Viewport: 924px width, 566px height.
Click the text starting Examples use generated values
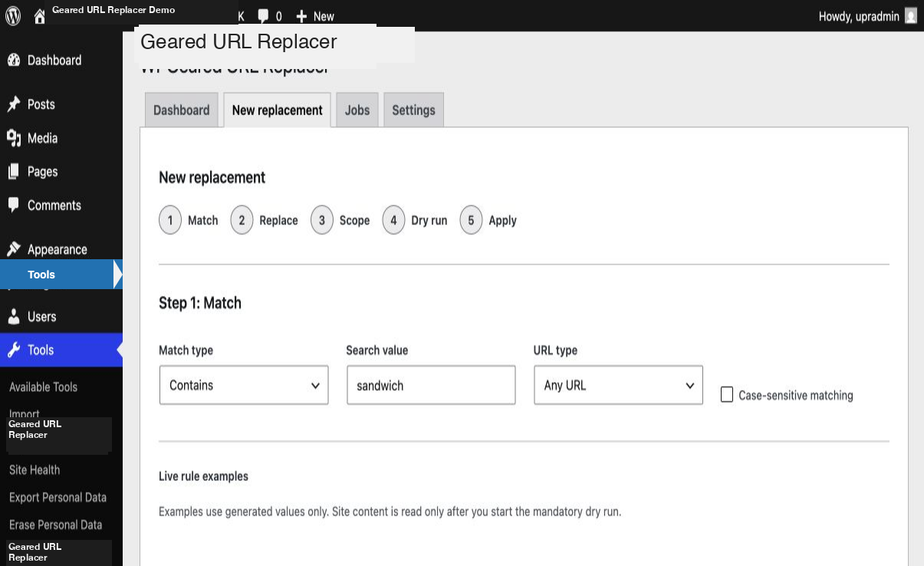390,512
